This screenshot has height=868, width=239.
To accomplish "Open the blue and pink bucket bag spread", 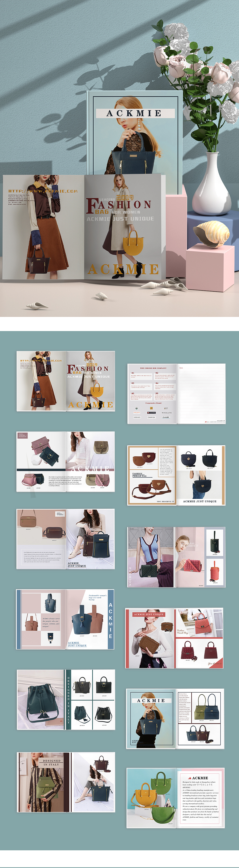I will (x=65, y=619).
